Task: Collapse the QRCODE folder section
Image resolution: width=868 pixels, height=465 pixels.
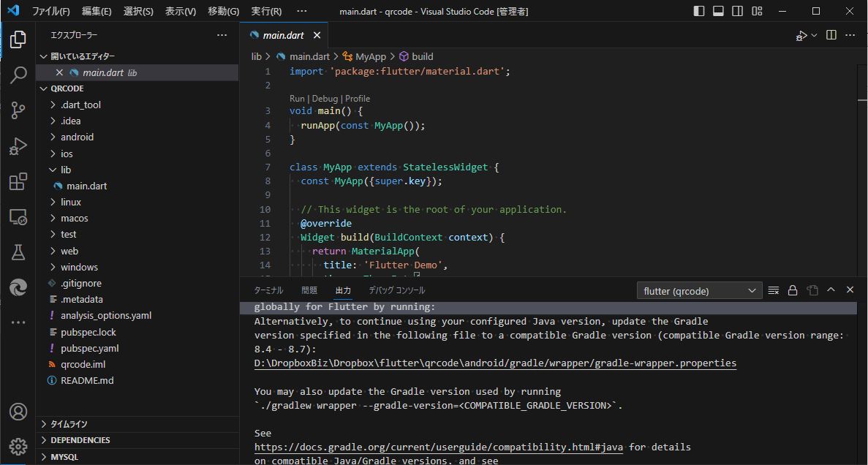Action: click(x=137, y=88)
